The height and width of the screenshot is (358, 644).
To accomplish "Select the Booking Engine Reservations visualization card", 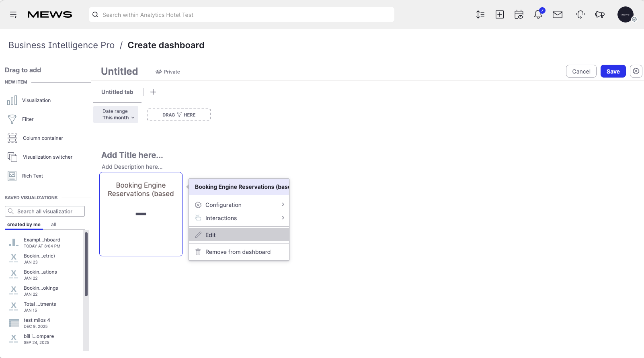I will pyautogui.click(x=141, y=214).
